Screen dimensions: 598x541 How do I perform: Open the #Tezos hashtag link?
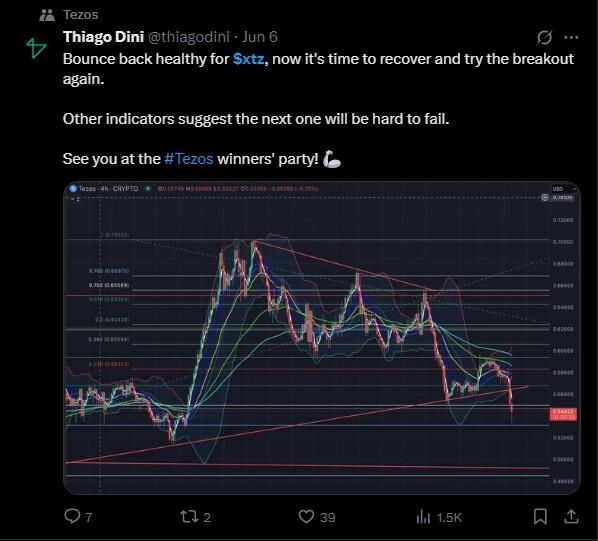(189, 159)
